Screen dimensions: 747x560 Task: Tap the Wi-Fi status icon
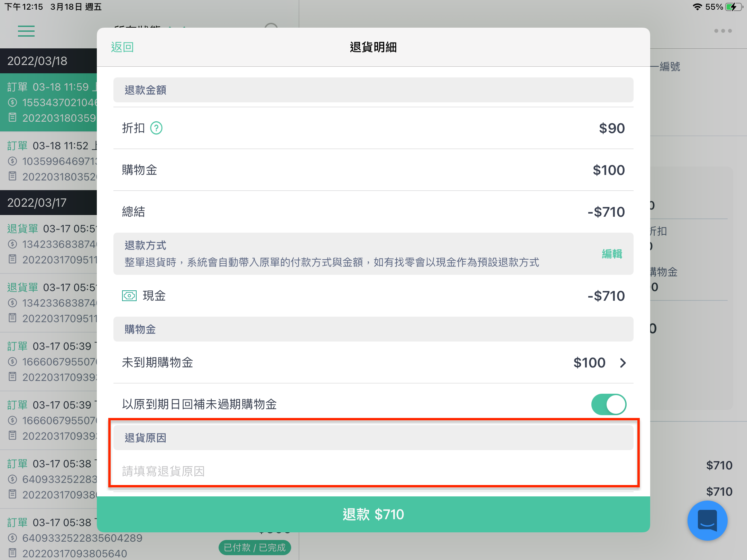coord(697,7)
